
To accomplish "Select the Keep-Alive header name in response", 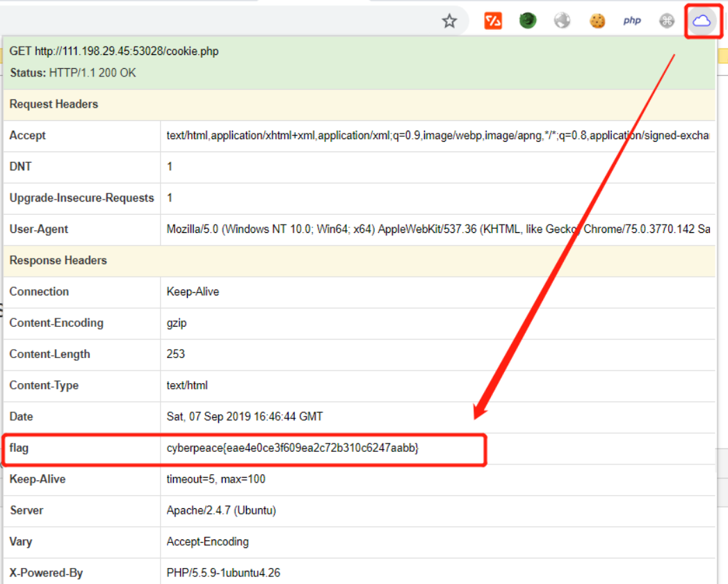I will click(x=37, y=479).
